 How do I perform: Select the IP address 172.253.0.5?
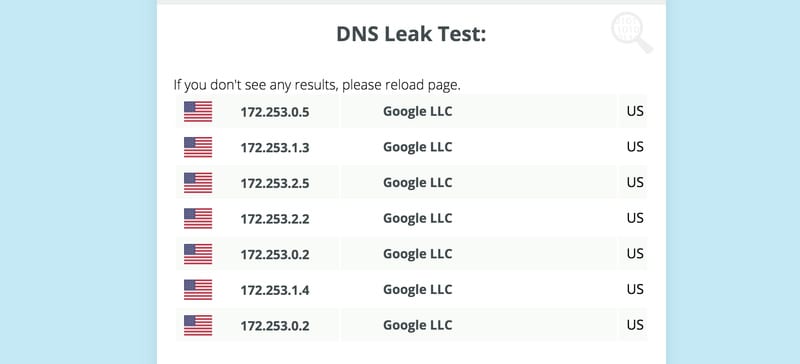[x=275, y=112]
